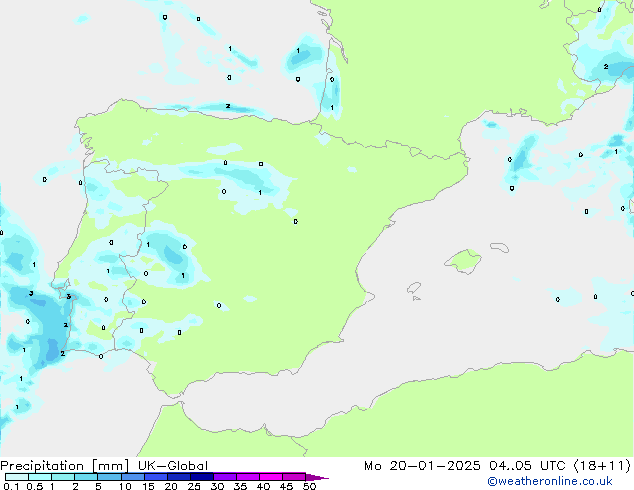
Task: Click the '20' legend scale label
Action: pos(171,486)
